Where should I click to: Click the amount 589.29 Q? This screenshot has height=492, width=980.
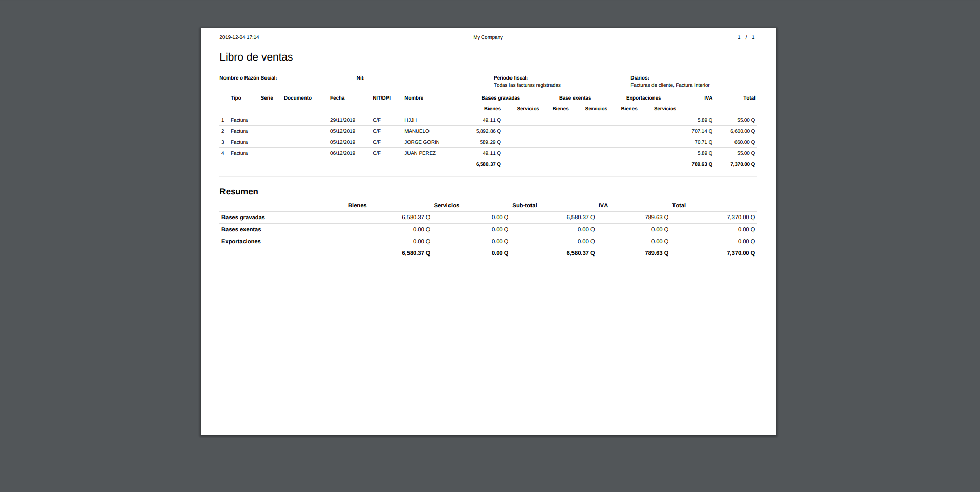click(491, 142)
